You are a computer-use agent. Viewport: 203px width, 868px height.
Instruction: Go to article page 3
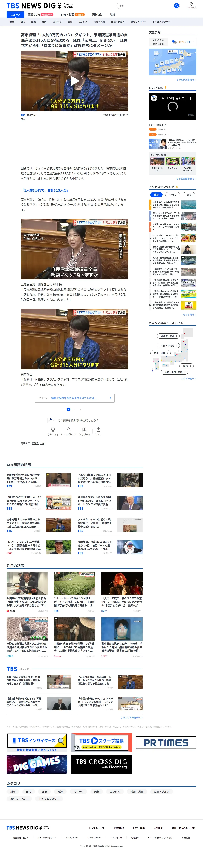tap(81, 409)
